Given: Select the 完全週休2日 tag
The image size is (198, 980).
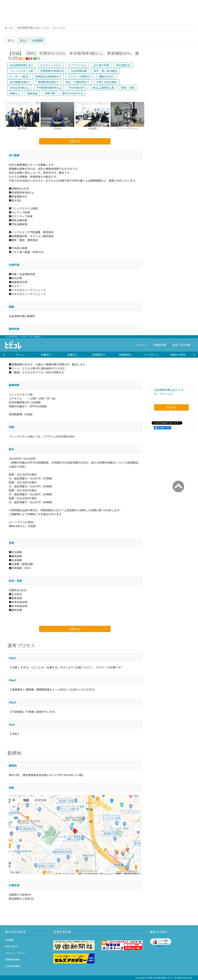Looking at the screenshot, I should point(123,65).
